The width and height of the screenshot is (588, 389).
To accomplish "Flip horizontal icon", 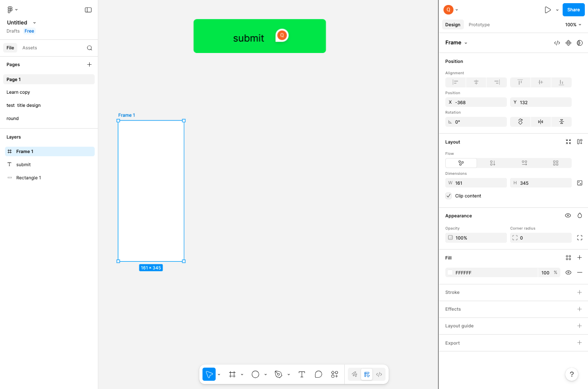I will tap(540, 122).
